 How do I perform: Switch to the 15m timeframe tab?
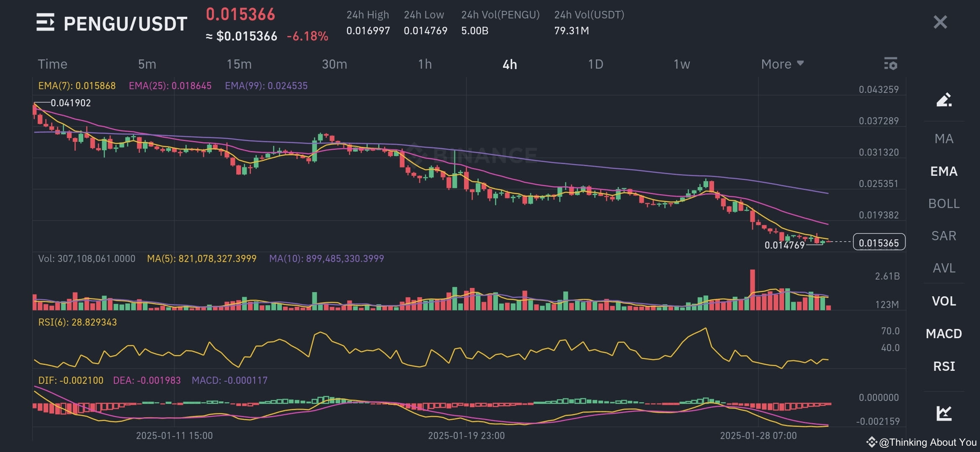click(239, 64)
